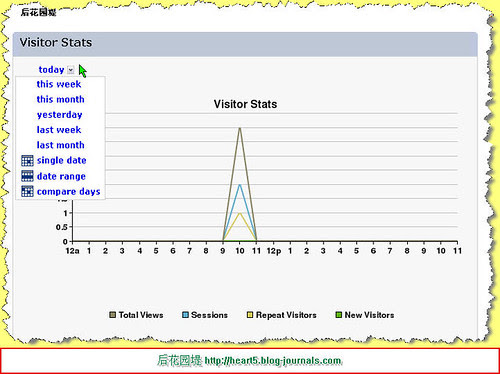Viewport: 500px width, 374px height.
Task: Click the New Visitors legend swatch
Action: [x=339, y=315]
